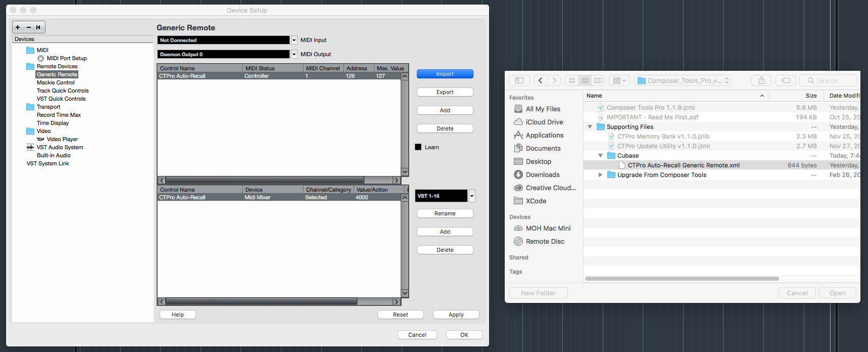This screenshot has height=352, width=868.
Task: Click upper table horizontal scrollbar
Action: [265, 180]
